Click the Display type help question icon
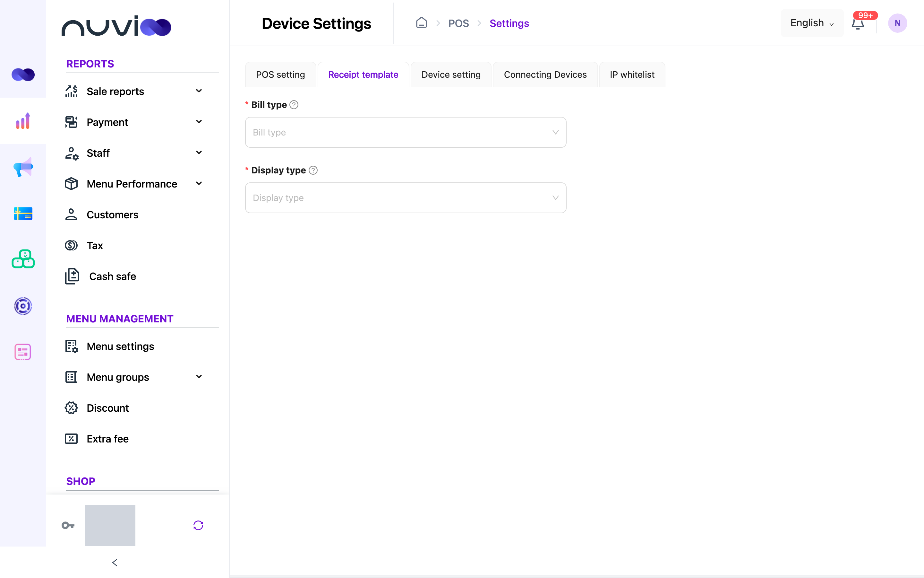This screenshot has width=924, height=578. pos(313,170)
